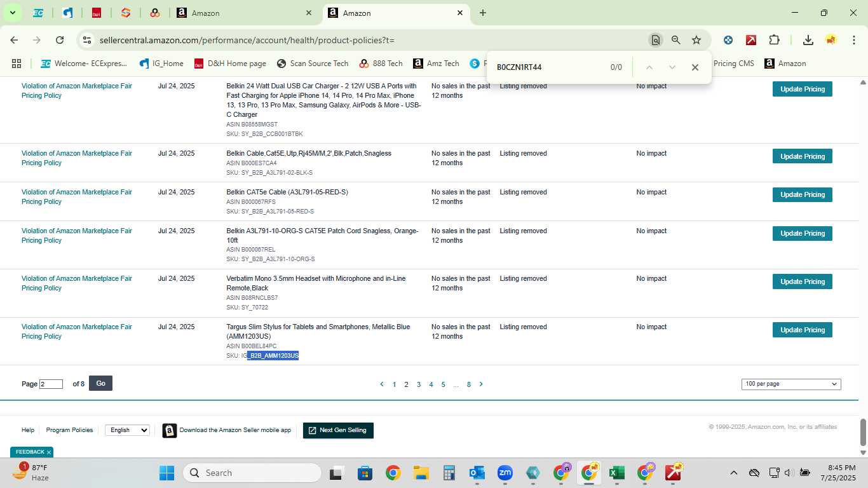
Task: Open the policy violation link for Belkin Orange-10ft cord
Action: pos(77,236)
